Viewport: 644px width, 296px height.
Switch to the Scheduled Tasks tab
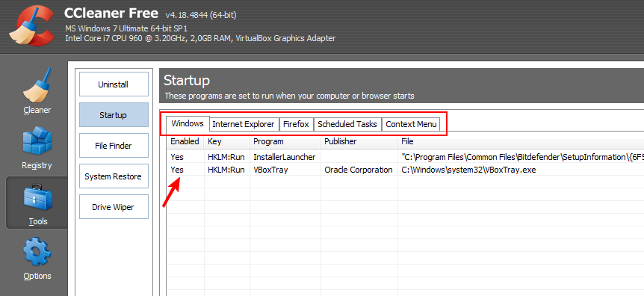pos(347,124)
